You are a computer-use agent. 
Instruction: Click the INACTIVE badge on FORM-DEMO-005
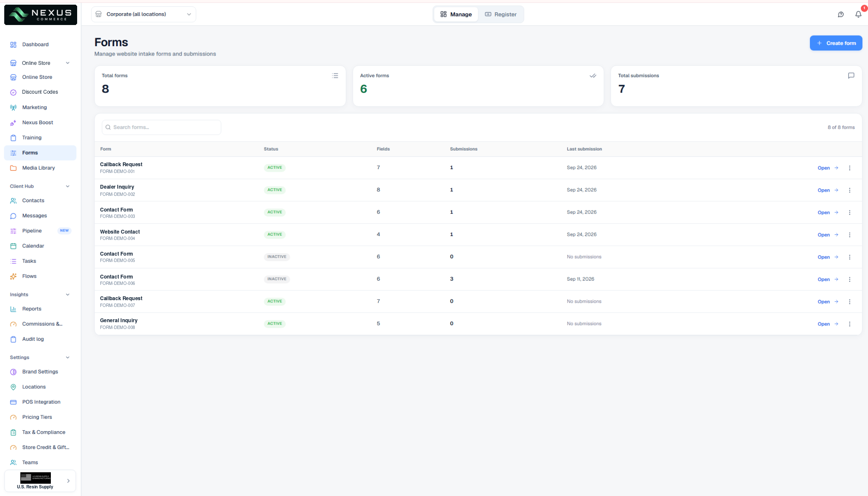[277, 257]
